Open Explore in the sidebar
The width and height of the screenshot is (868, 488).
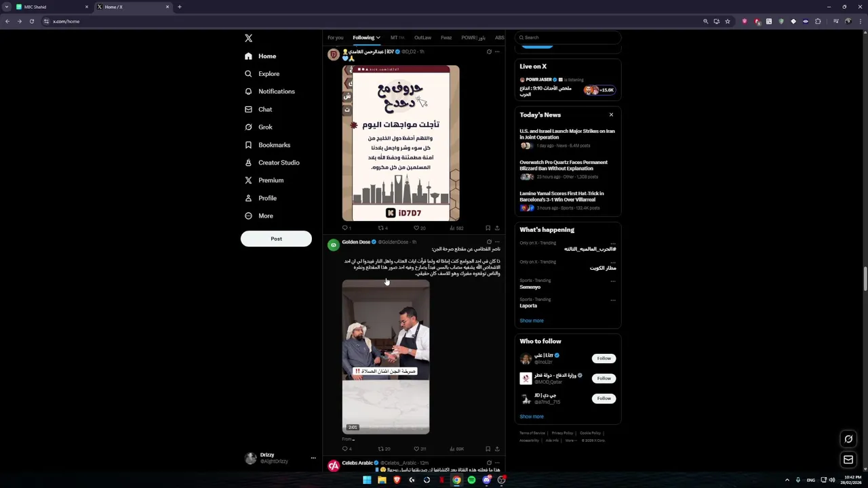[x=262, y=74]
